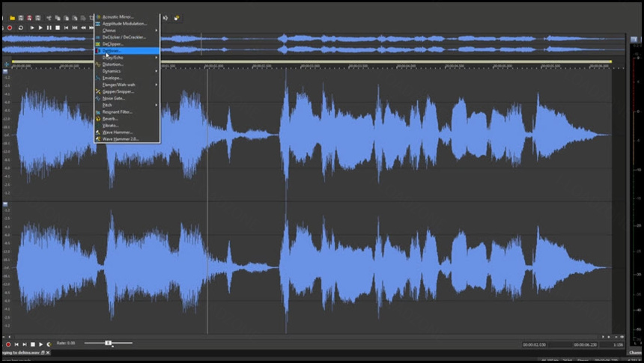Toggle Loop Playback in top transport bar
The image size is (644, 363).
[x=20, y=28]
